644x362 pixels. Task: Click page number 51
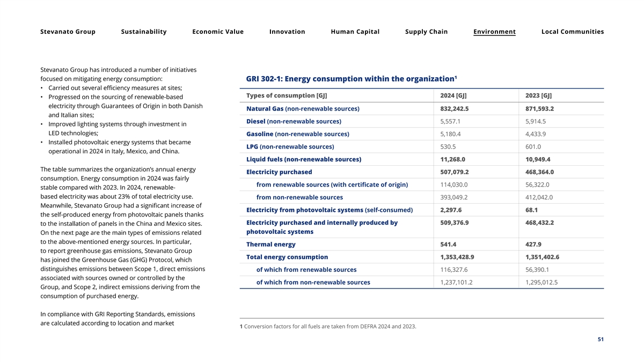click(600, 339)
